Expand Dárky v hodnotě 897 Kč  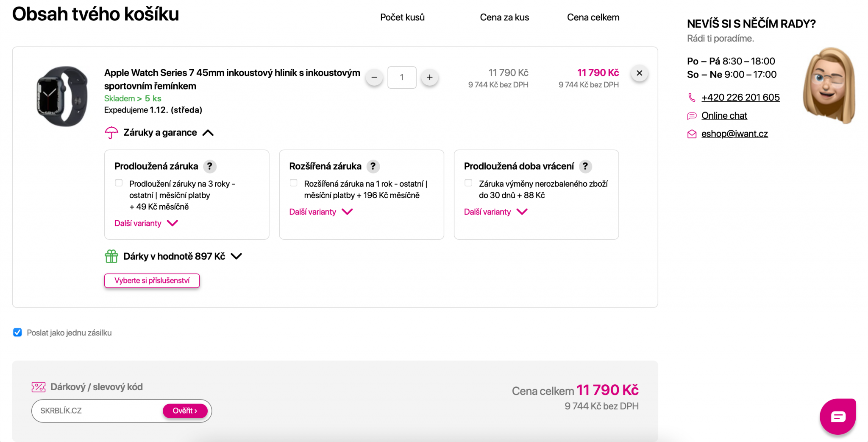tap(236, 256)
